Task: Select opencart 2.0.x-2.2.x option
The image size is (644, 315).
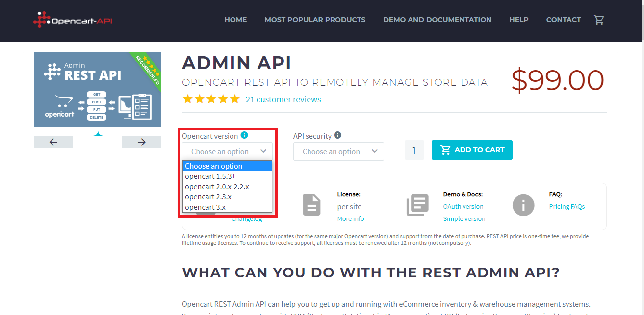Action: [x=227, y=187]
